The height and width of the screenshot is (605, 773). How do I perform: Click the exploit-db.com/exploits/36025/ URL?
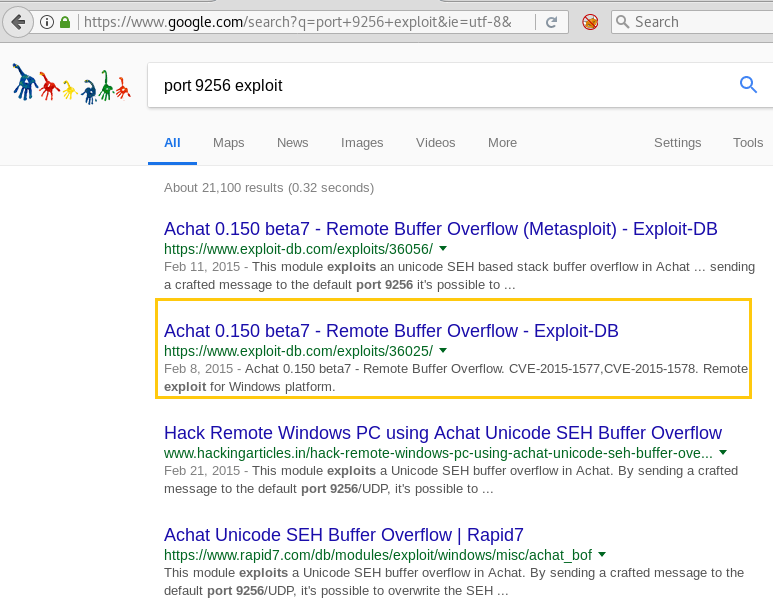[x=298, y=351]
